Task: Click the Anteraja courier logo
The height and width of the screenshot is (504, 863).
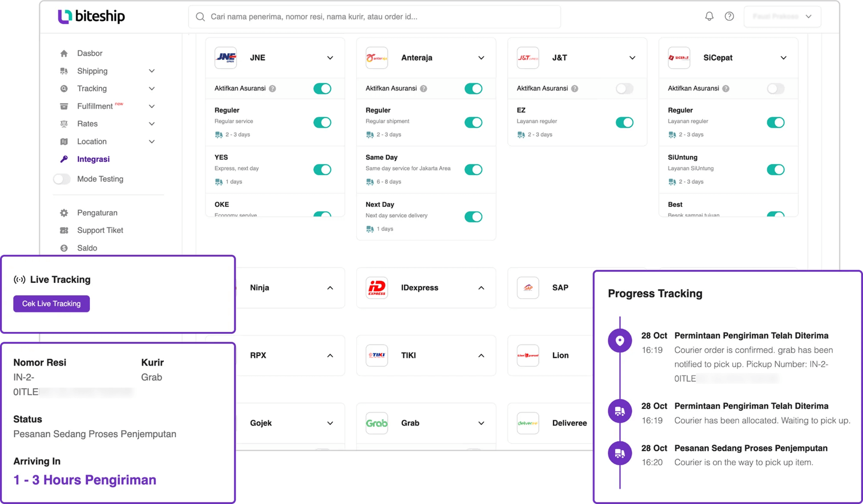Action: coord(377,58)
